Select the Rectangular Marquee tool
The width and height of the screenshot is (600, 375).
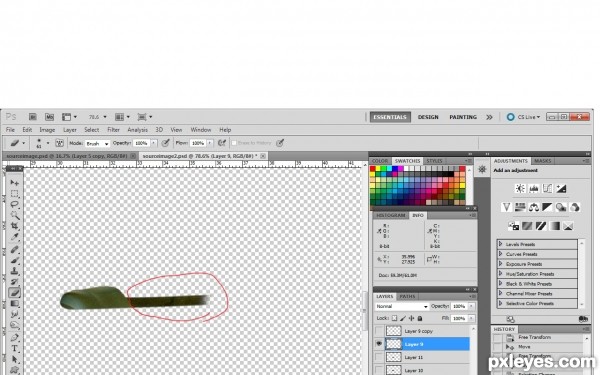pyautogui.click(x=15, y=193)
